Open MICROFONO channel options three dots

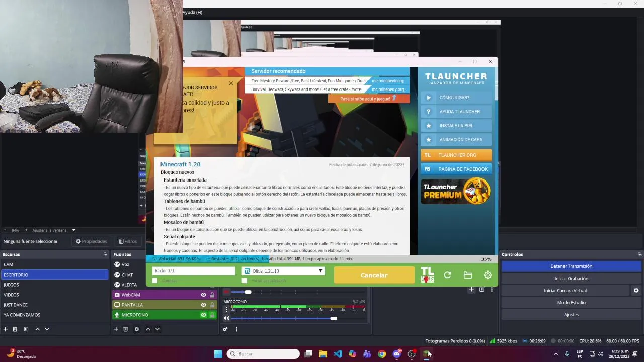pyautogui.click(x=226, y=309)
